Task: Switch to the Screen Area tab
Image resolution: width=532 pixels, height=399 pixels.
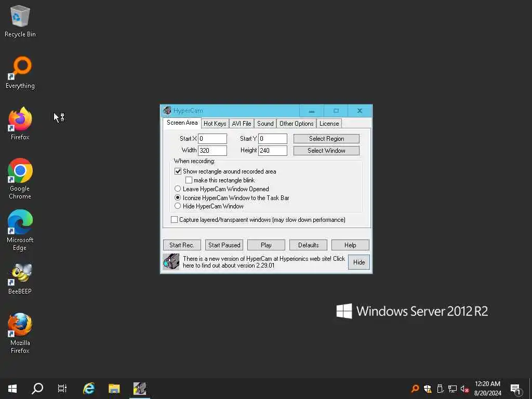Action: coord(182,123)
